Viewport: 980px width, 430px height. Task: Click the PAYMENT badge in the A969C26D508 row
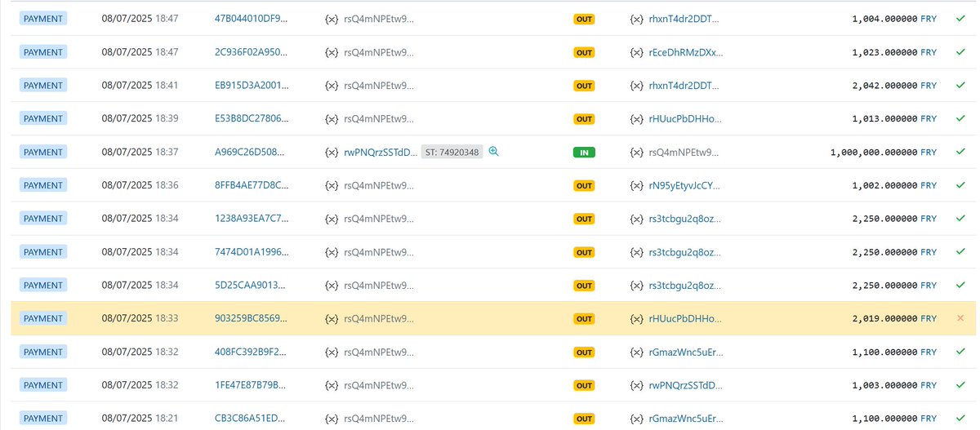pyautogui.click(x=43, y=152)
